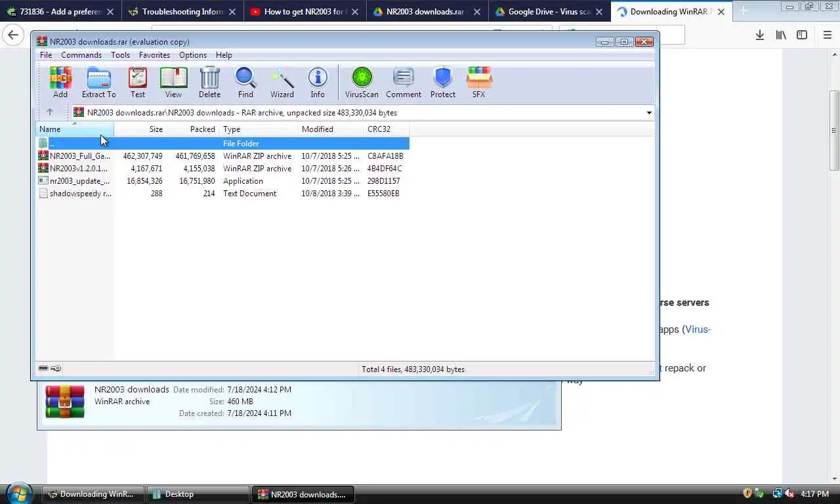Click the network tray icon
The image size is (840, 504).
tap(777, 493)
